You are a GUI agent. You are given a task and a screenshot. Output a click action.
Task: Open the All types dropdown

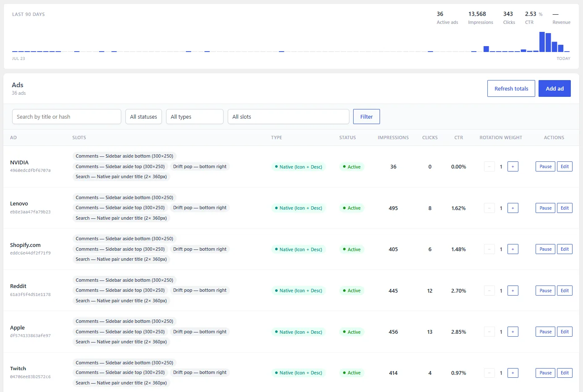[x=195, y=117]
